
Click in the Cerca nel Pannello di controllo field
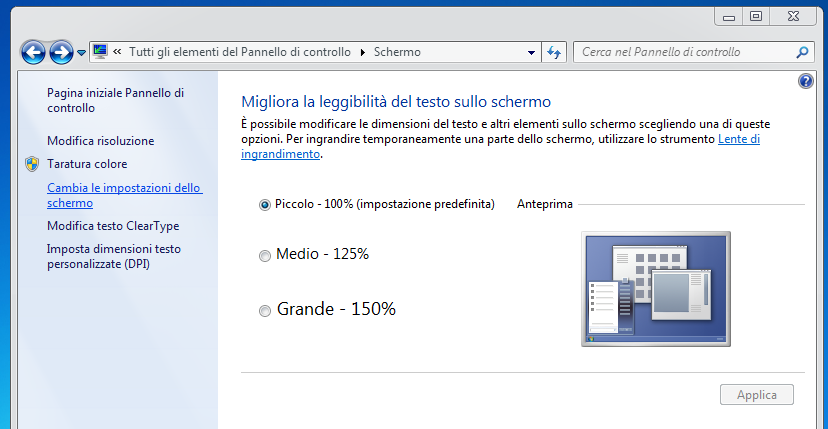(685, 52)
